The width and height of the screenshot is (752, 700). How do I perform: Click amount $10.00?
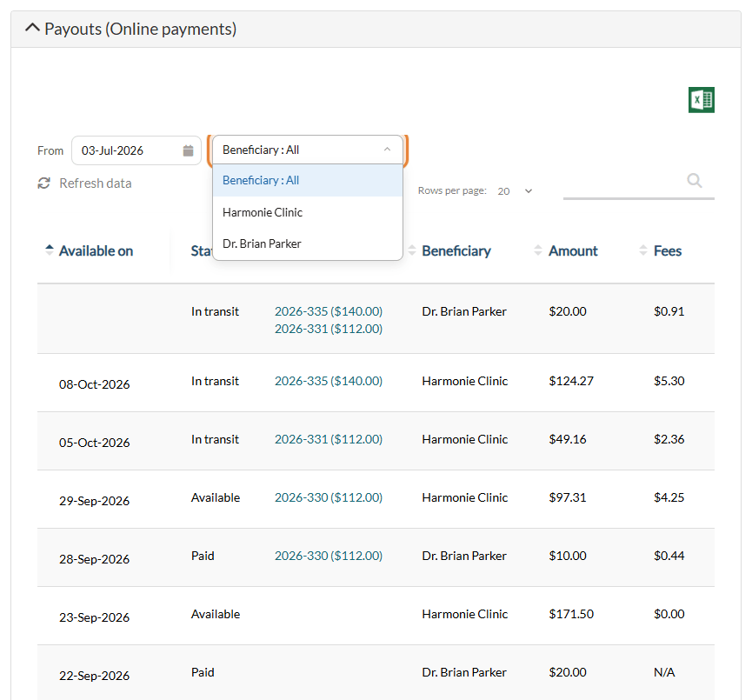click(x=568, y=556)
